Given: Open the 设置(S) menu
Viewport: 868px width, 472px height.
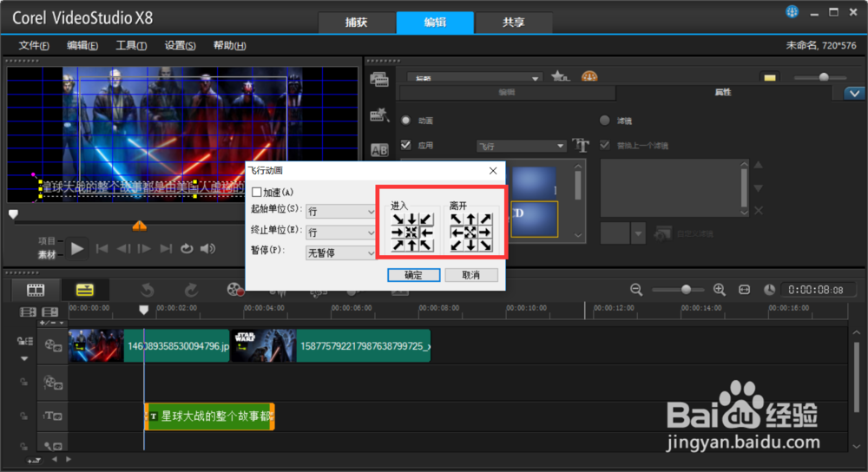Looking at the screenshot, I should tap(180, 45).
